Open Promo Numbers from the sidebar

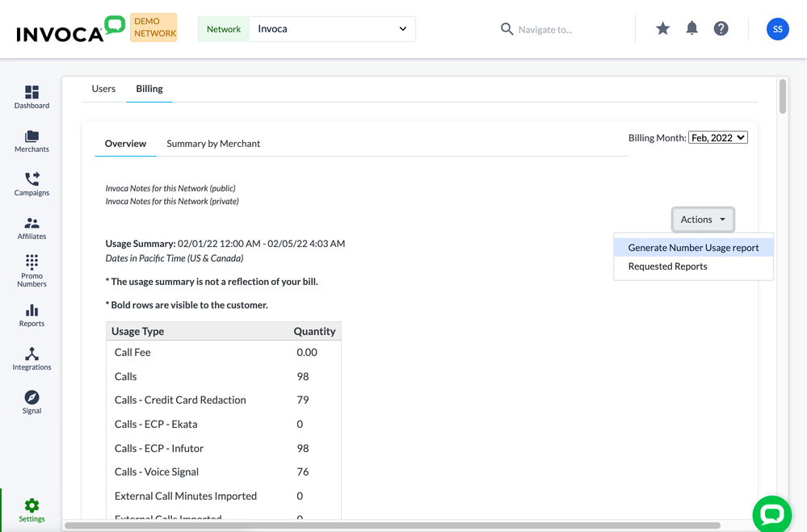coord(32,263)
